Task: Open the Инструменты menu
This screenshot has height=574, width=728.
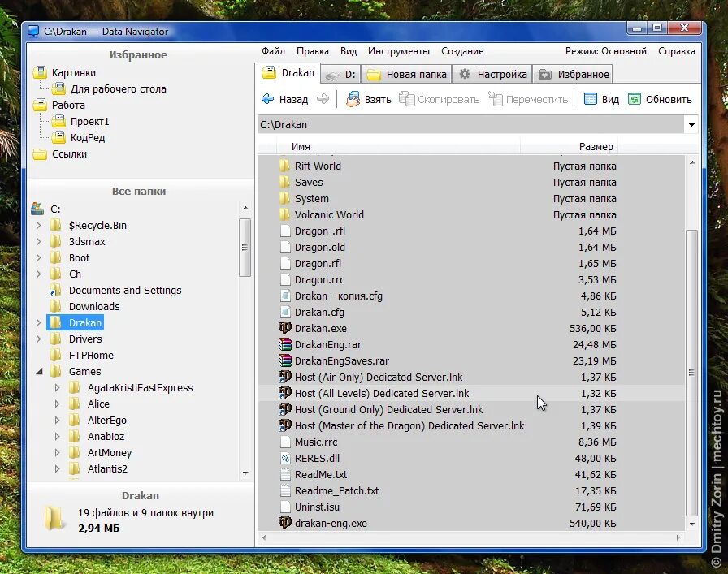Action: pyautogui.click(x=398, y=51)
